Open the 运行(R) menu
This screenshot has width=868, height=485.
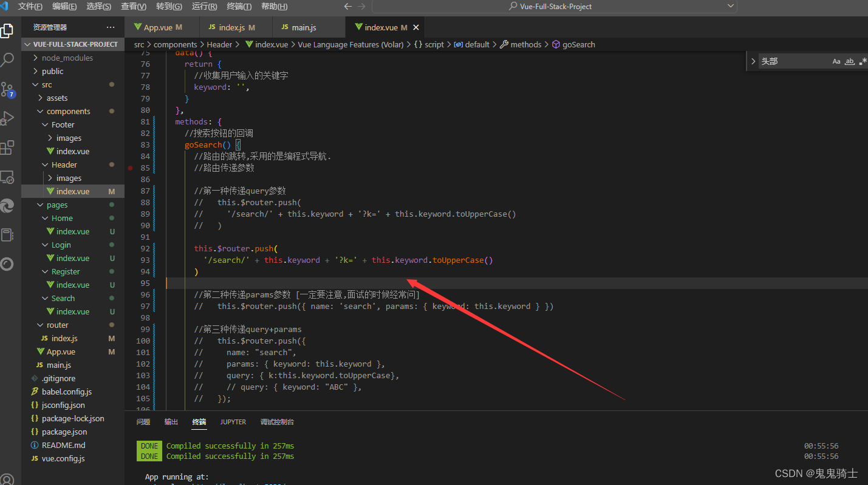pos(204,7)
